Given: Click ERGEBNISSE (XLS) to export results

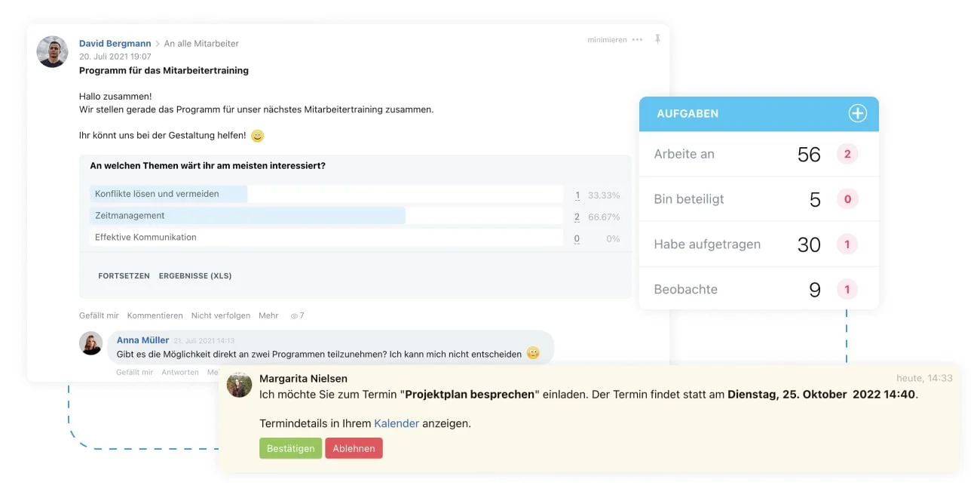Looking at the screenshot, I should [x=195, y=276].
